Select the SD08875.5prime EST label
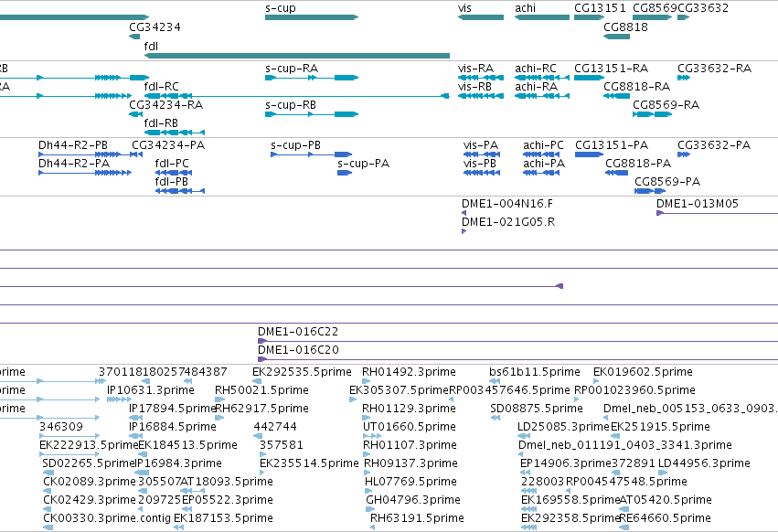 click(537, 409)
